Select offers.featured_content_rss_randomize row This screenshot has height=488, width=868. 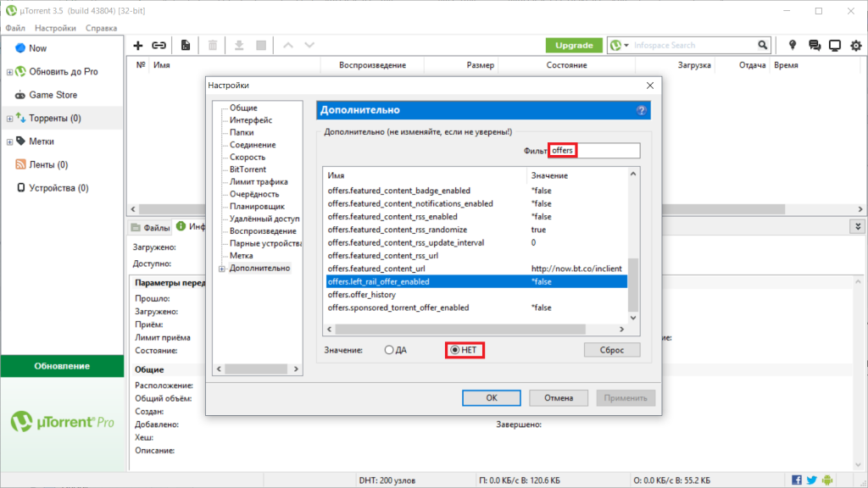476,230
